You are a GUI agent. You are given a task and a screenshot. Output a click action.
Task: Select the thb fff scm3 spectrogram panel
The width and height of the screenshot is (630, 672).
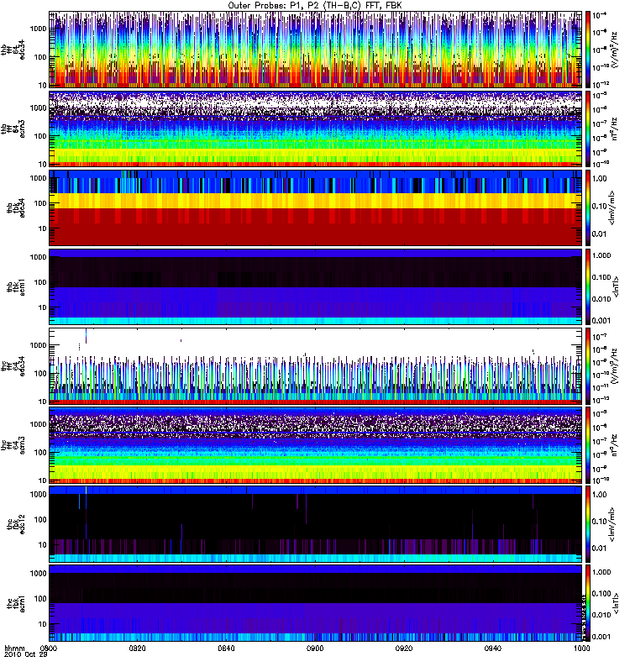coord(316,129)
